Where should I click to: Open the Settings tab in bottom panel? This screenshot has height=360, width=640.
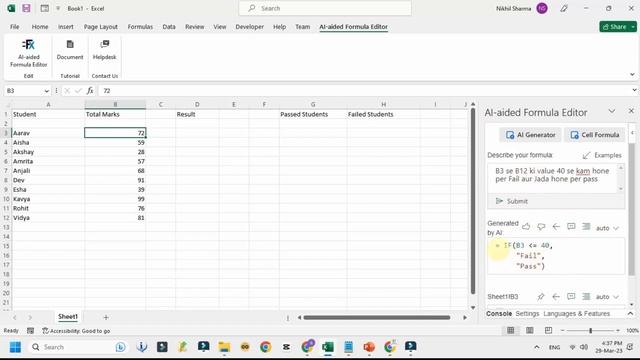pos(527,313)
